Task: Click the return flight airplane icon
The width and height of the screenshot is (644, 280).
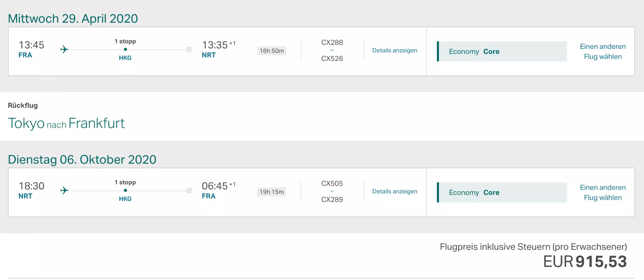Action: (64, 191)
